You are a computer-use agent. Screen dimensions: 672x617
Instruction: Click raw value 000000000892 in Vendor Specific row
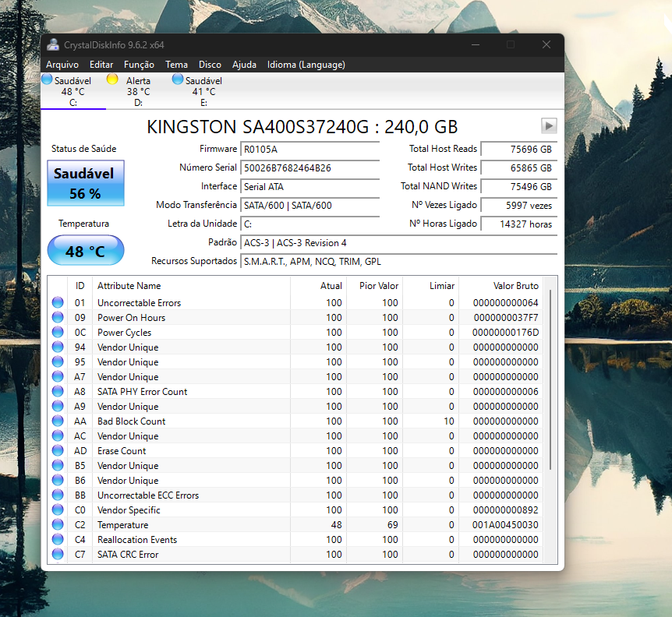[x=506, y=510]
